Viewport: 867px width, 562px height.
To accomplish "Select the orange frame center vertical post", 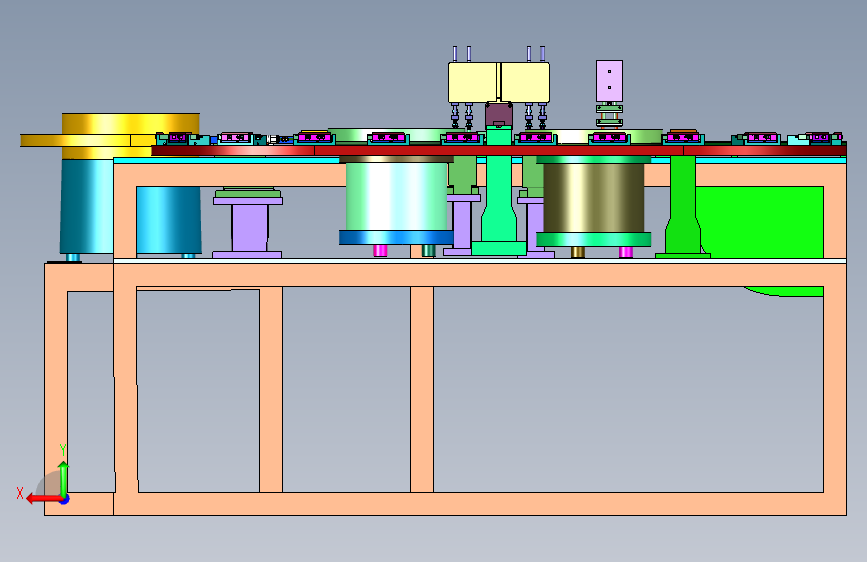I will [x=422, y=389].
